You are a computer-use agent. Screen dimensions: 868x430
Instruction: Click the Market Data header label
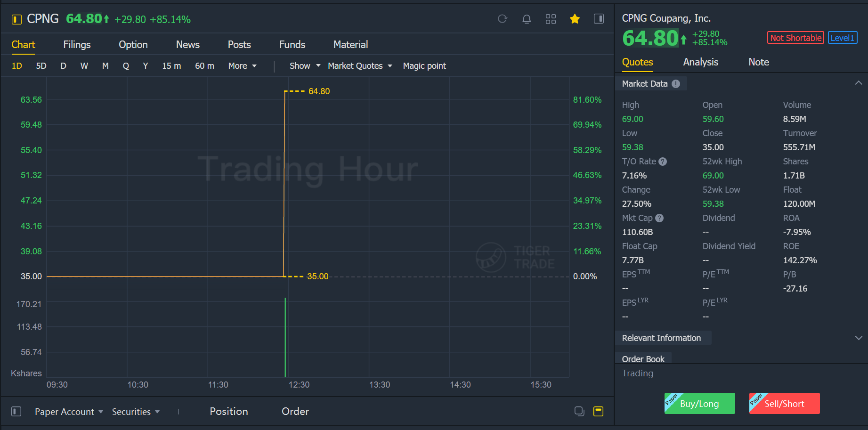[x=645, y=84]
